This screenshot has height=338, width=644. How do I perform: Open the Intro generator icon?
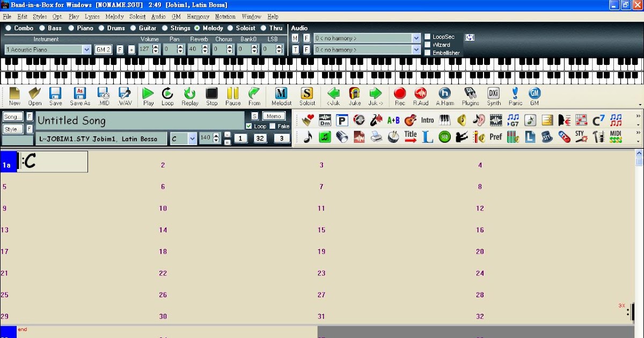(427, 120)
